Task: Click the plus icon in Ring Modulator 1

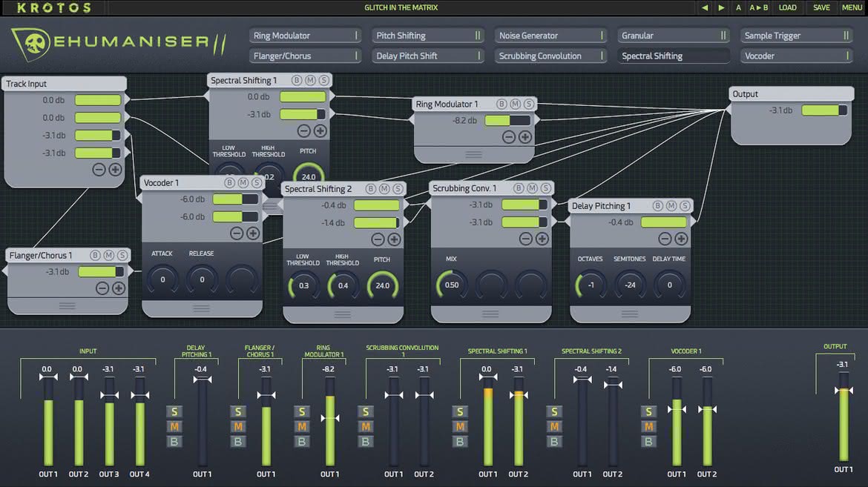Action: (x=525, y=136)
